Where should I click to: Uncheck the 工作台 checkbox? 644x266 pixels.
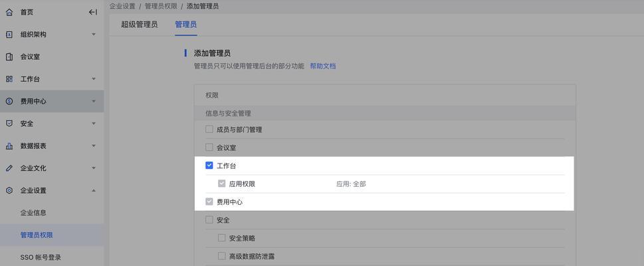tap(209, 166)
